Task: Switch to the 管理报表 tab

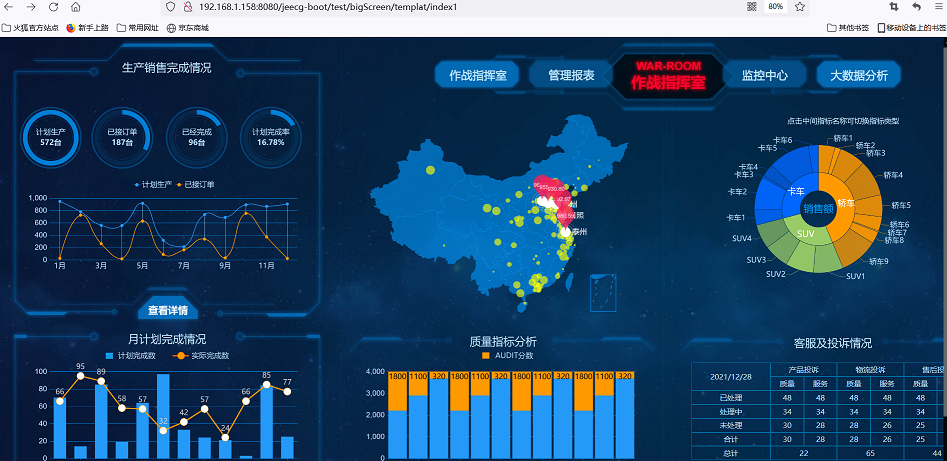Action: [x=571, y=75]
